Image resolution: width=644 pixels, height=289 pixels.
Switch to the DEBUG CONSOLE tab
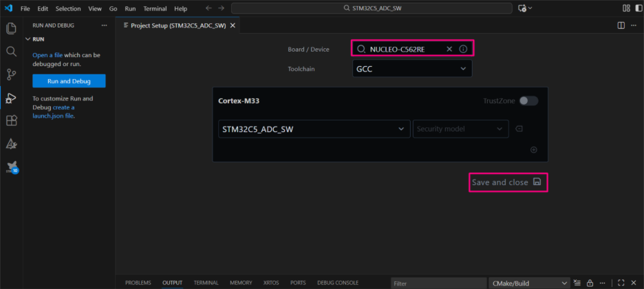(x=338, y=283)
